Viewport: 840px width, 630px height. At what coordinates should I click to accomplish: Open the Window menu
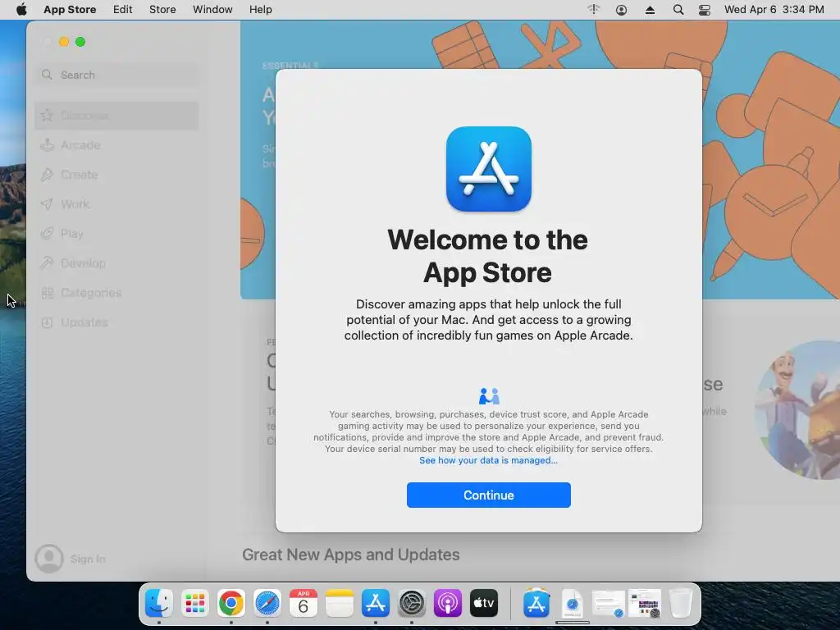(212, 10)
